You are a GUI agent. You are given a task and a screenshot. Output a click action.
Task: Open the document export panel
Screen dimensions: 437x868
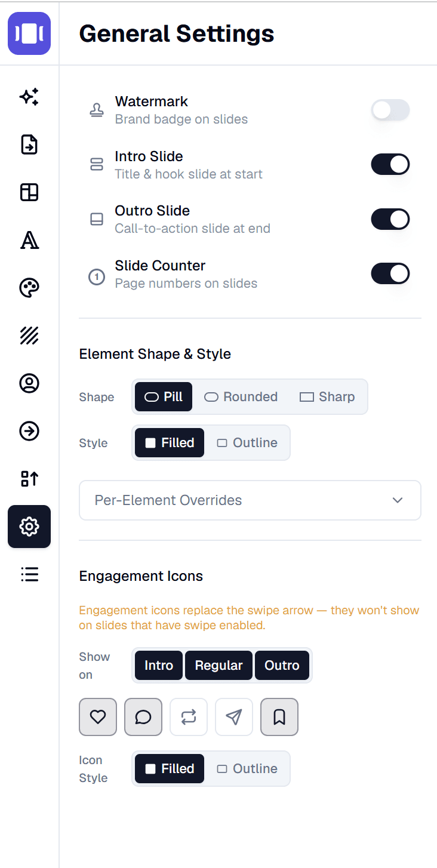click(29, 144)
